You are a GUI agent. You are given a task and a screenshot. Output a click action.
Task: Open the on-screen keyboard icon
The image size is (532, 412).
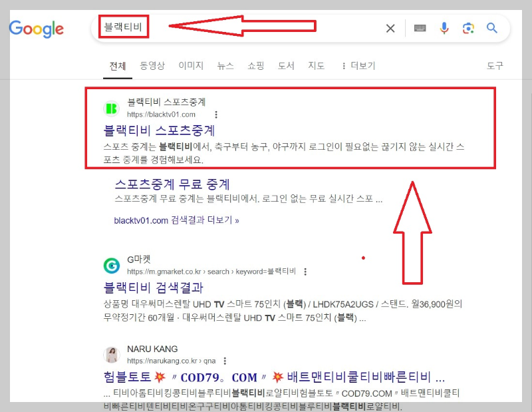418,28
